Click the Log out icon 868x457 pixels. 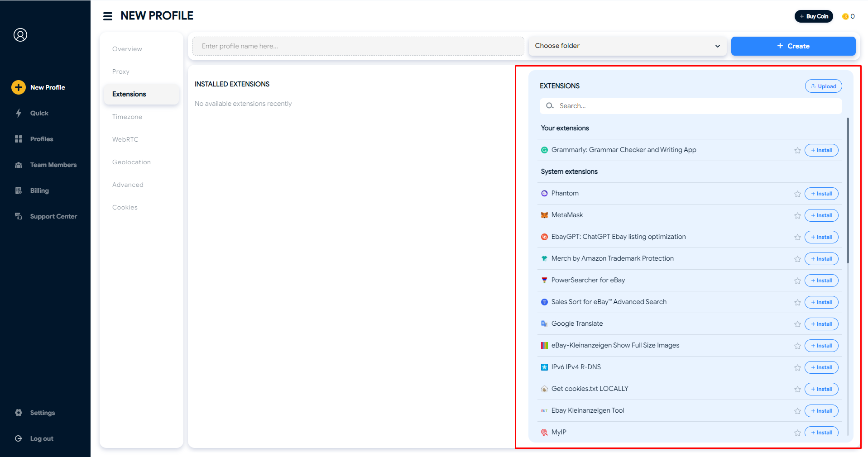pos(19,438)
